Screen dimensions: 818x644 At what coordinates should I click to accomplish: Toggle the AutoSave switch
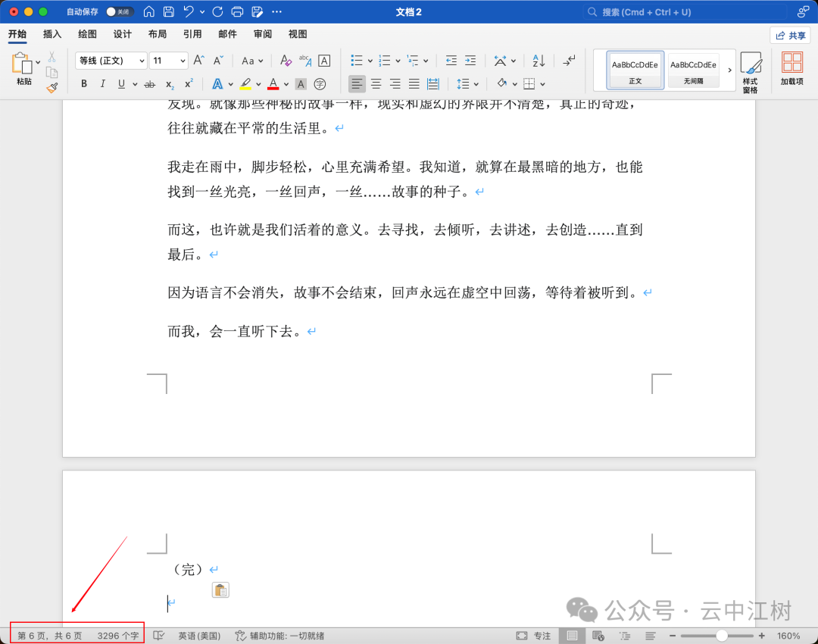(119, 11)
